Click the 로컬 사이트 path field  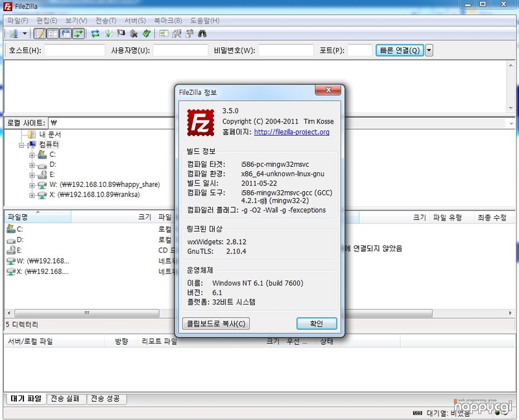(112, 123)
